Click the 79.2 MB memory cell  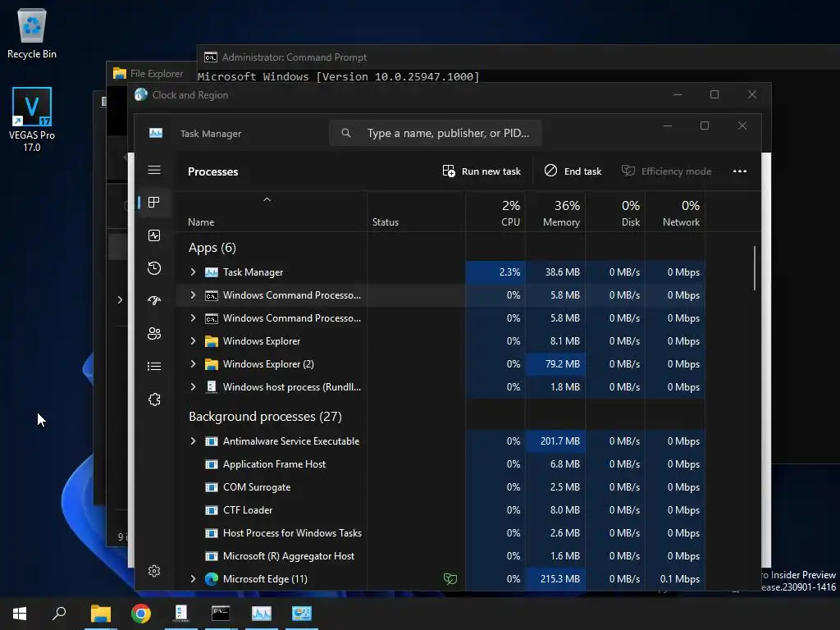pos(555,364)
